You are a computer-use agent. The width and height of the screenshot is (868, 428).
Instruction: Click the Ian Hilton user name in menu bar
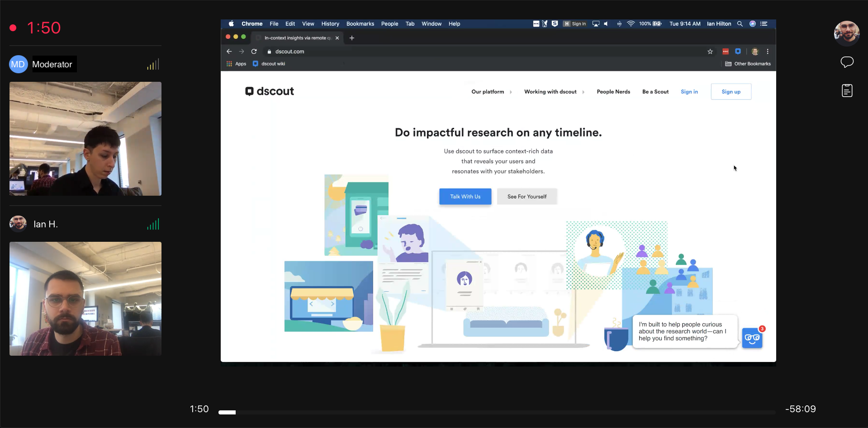[x=719, y=24]
